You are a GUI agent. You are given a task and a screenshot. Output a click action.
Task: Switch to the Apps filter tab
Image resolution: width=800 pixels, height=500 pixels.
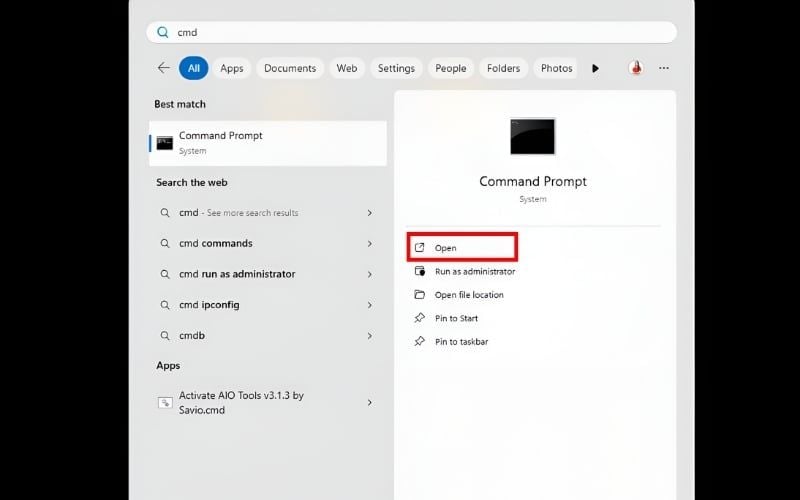point(231,68)
